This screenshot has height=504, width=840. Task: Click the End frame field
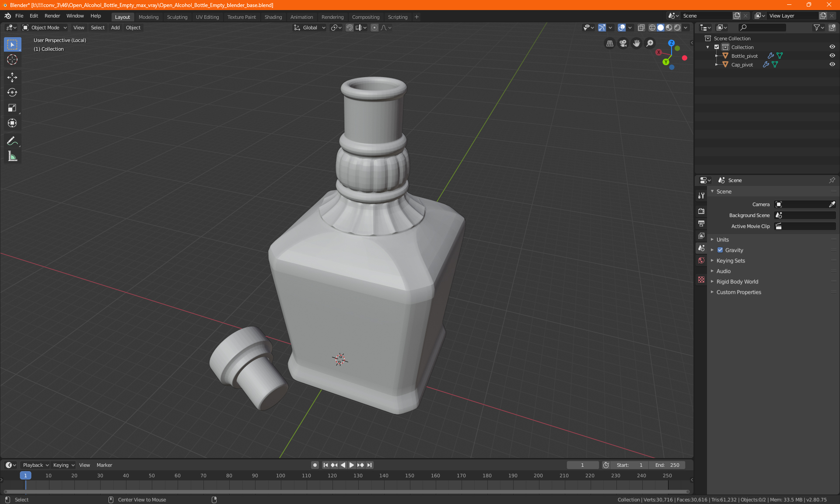(667, 465)
